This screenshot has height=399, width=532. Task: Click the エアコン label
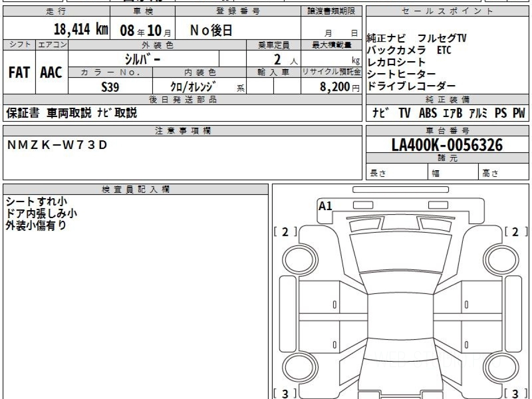52,45
